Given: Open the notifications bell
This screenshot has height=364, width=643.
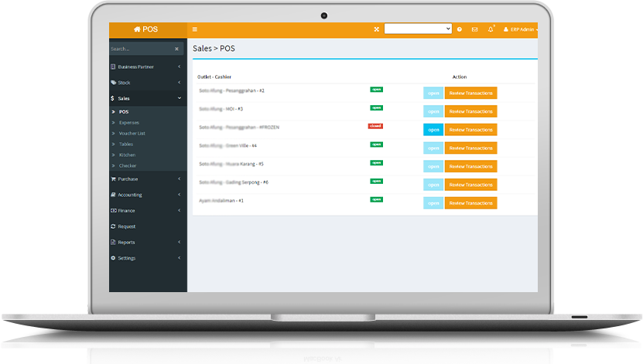Looking at the screenshot, I should coord(491,29).
